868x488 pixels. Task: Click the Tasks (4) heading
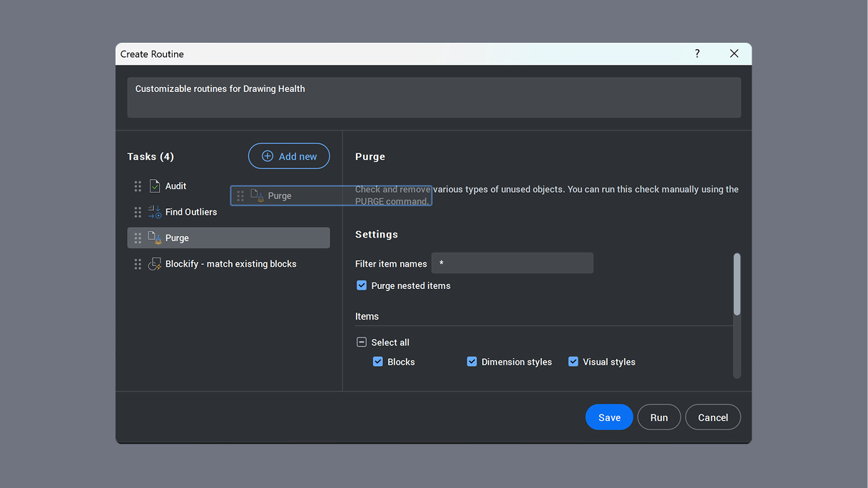tap(150, 156)
